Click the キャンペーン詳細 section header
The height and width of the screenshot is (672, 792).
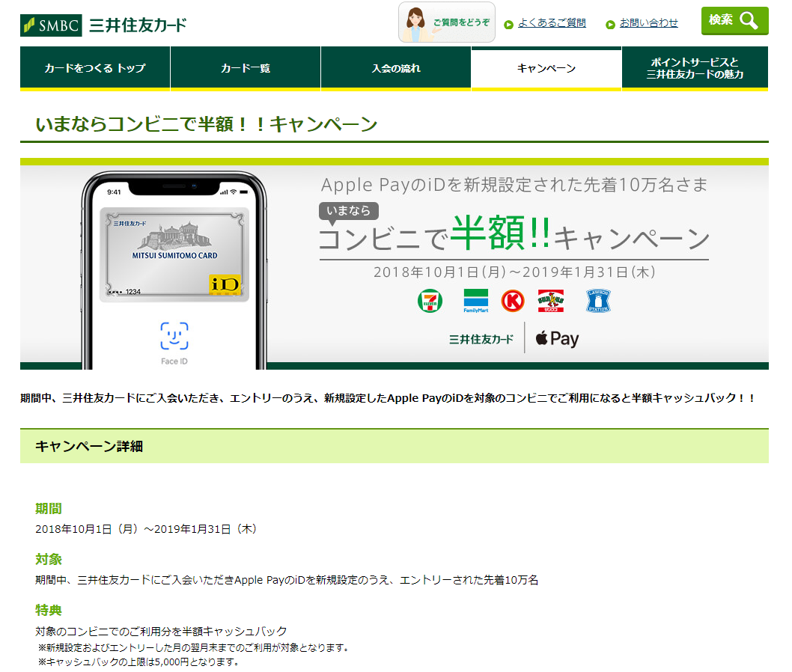pyautogui.click(x=395, y=446)
